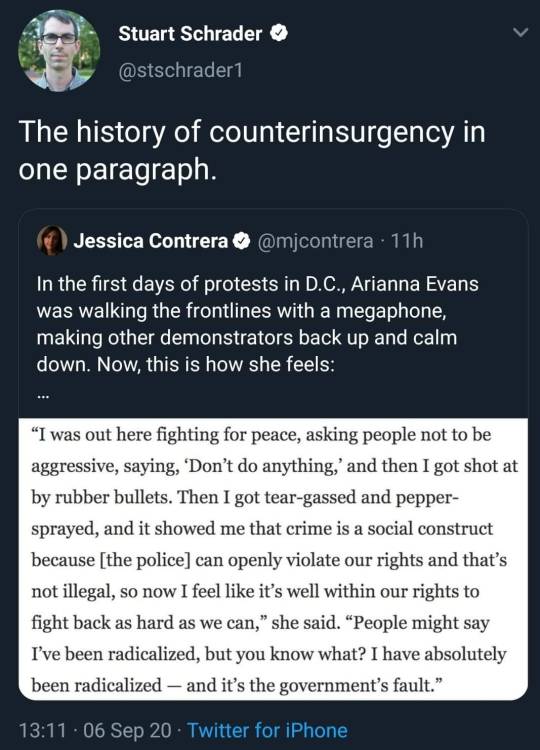
Task: Expand the truncated quoted tweet ellipsis
Action: pyautogui.click(x=43, y=396)
